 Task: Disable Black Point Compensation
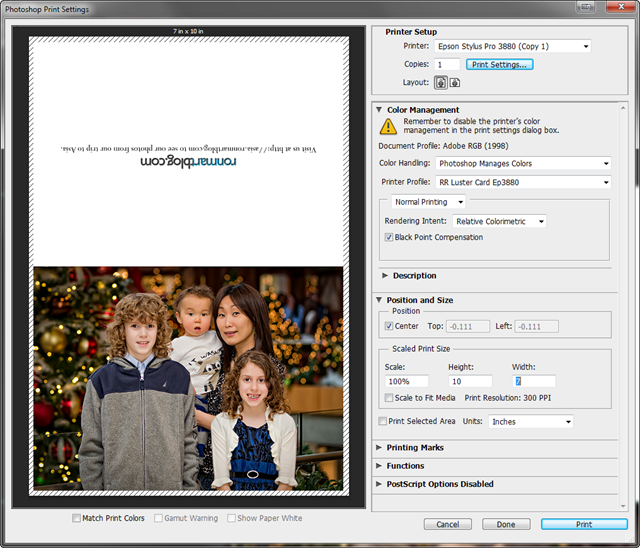point(390,238)
